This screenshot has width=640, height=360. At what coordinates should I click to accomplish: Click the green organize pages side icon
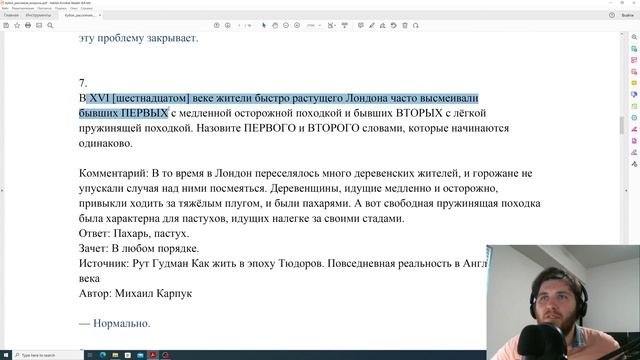click(x=634, y=106)
